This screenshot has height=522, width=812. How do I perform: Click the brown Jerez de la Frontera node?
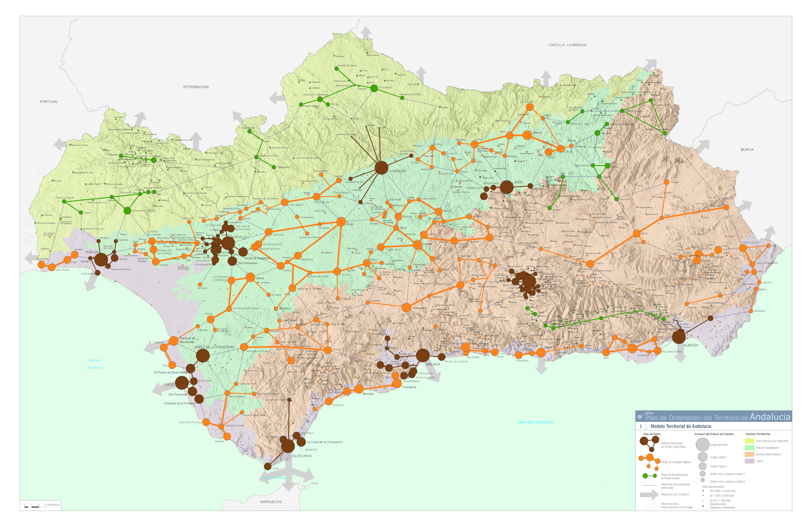click(x=203, y=355)
